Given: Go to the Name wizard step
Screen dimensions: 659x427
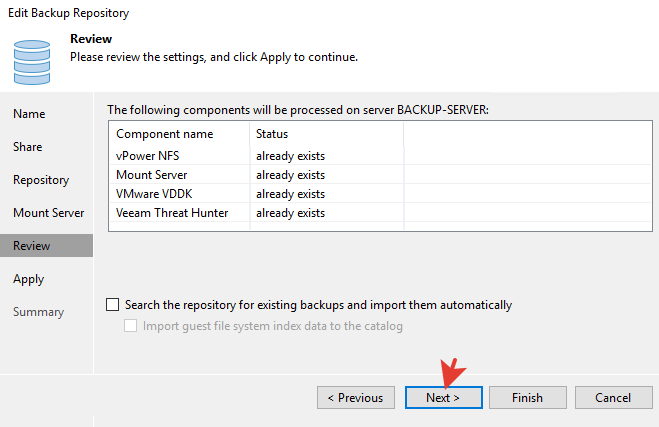Looking at the screenshot, I should 29,114.
